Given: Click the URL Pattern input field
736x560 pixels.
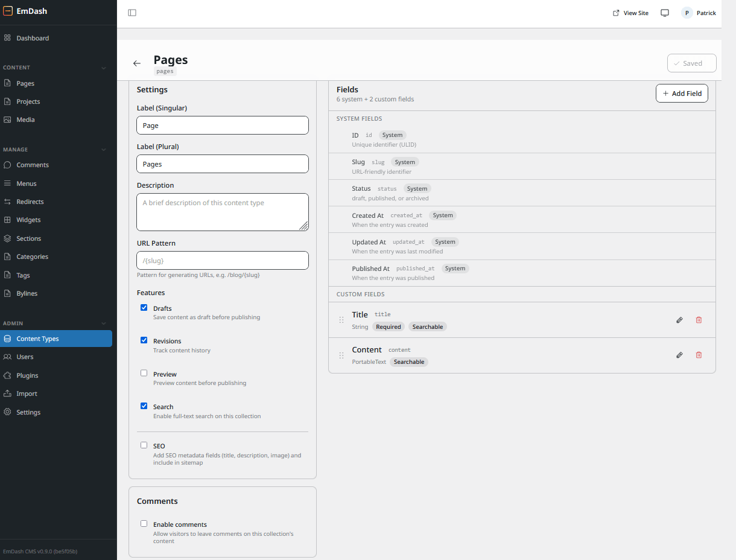Looking at the screenshot, I should tap(223, 260).
